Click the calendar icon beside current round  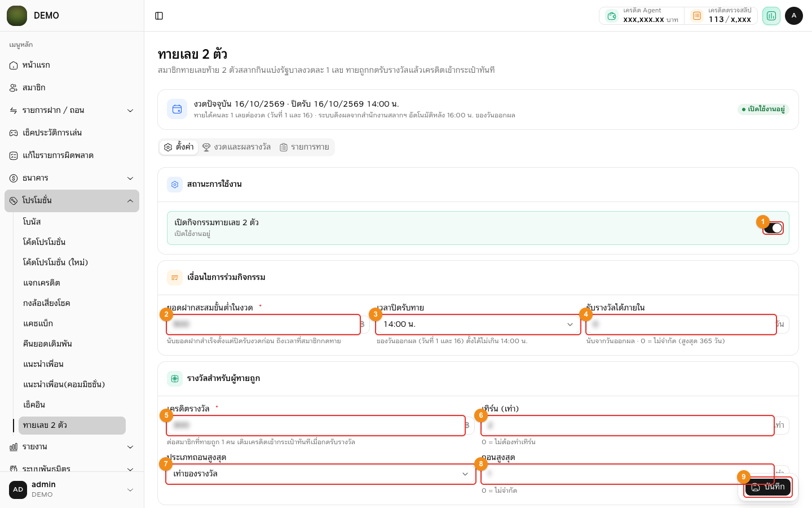click(x=177, y=109)
